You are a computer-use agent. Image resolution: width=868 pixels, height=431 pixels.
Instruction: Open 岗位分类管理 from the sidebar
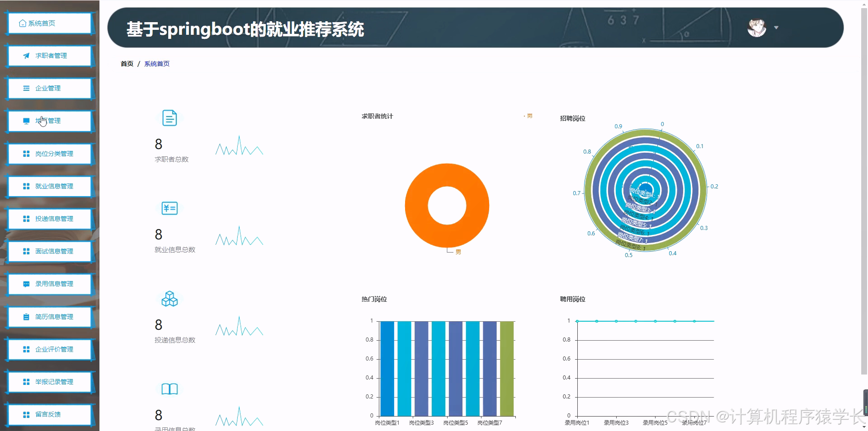click(x=49, y=154)
